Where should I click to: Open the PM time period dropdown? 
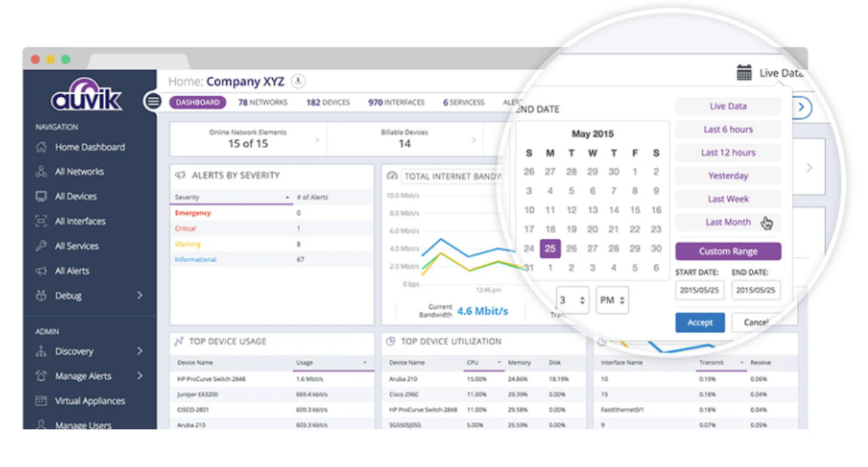point(611,300)
